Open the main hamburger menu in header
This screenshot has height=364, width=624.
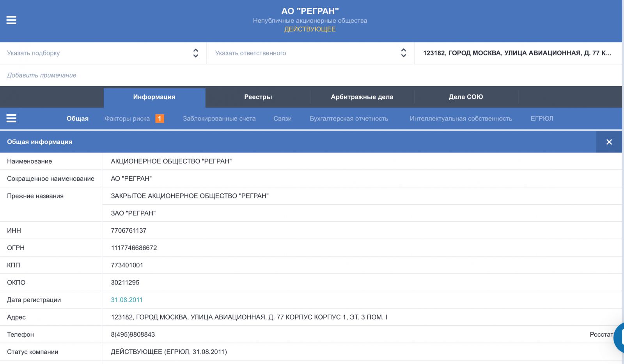11,20
